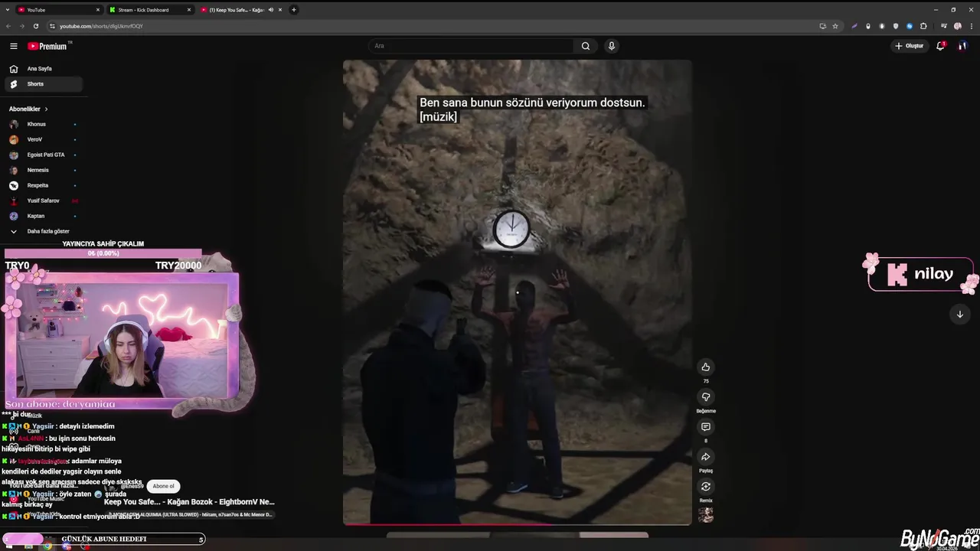Select Shorts in the sidebar
The height and width of the screenshot is (551, 980).
click(43, 84)
